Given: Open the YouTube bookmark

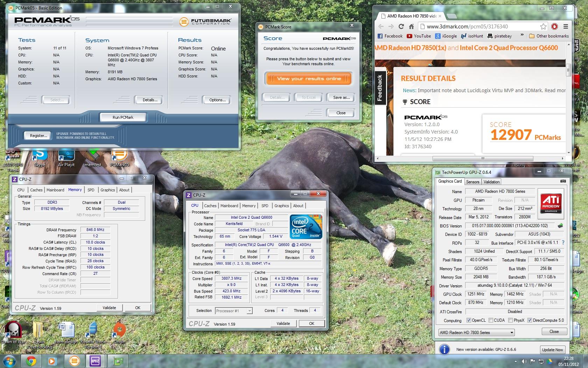Looking at the screenshot, I should [419, 36].
